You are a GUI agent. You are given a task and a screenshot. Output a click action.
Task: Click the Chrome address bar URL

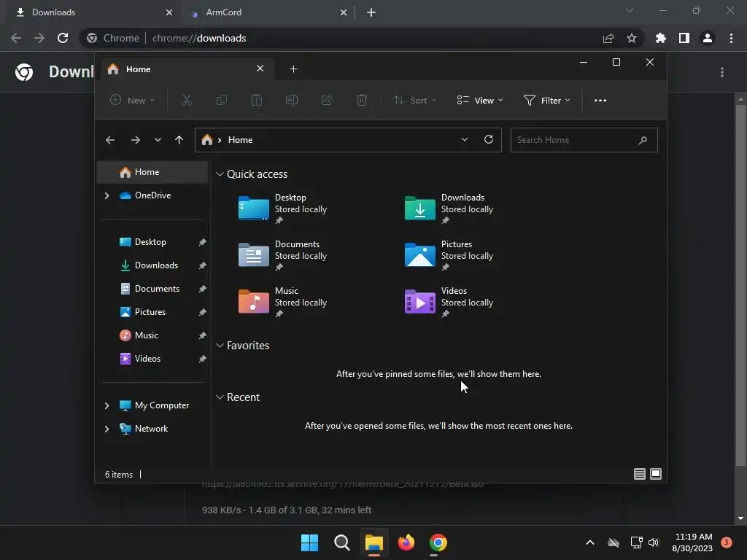pyautogui.click(x=199, y=38)
